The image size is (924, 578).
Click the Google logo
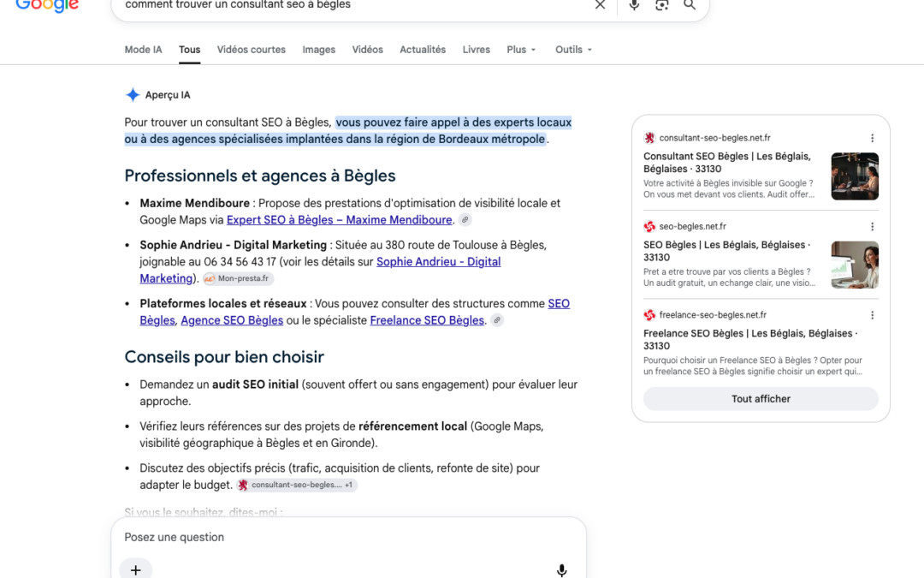pyautogui.click(x=46, y=6)
